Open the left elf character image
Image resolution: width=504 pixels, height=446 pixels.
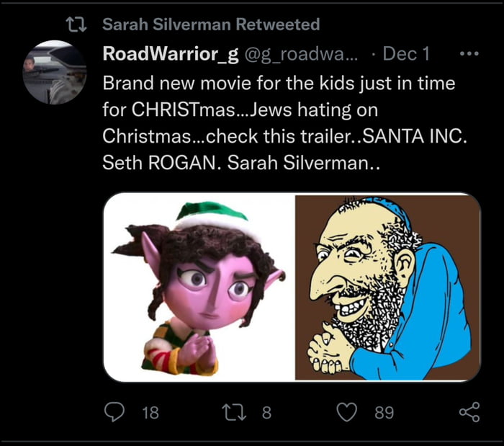pyautogui.click(x=199, y=287)
